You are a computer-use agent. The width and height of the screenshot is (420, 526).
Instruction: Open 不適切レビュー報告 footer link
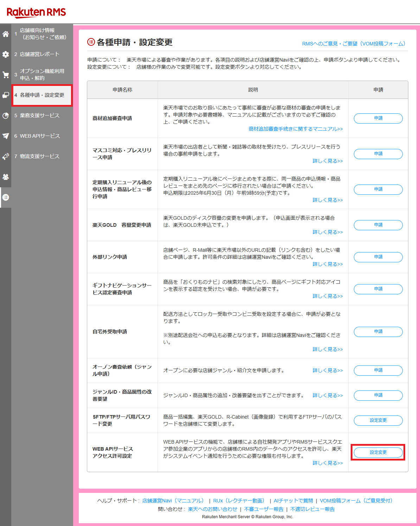point(313,509)
